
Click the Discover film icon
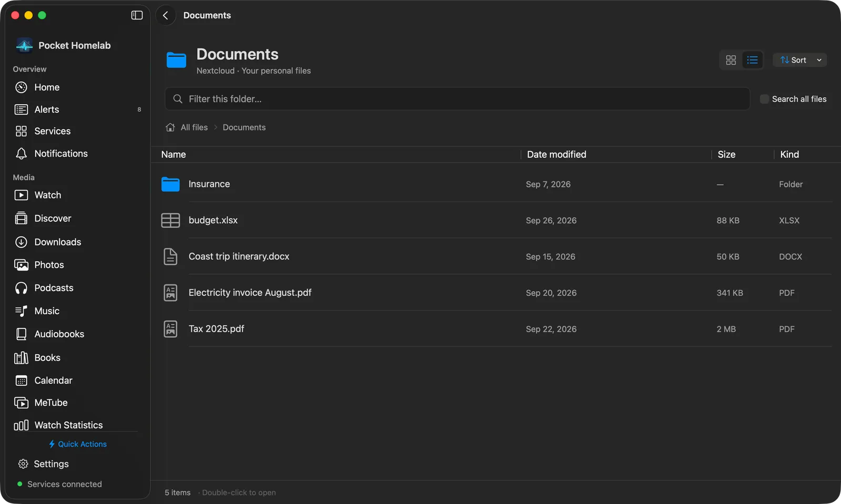click(21, 218)
